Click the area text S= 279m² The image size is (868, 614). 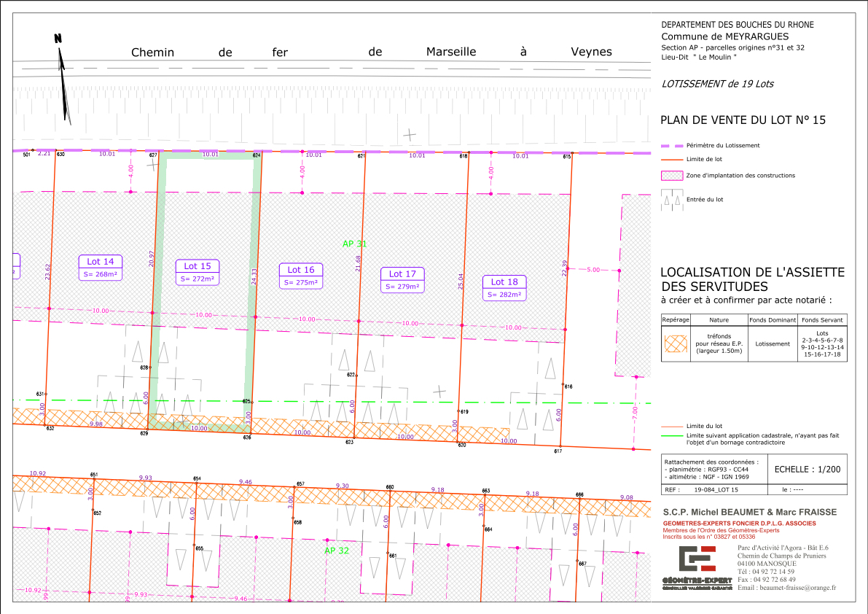402,287
